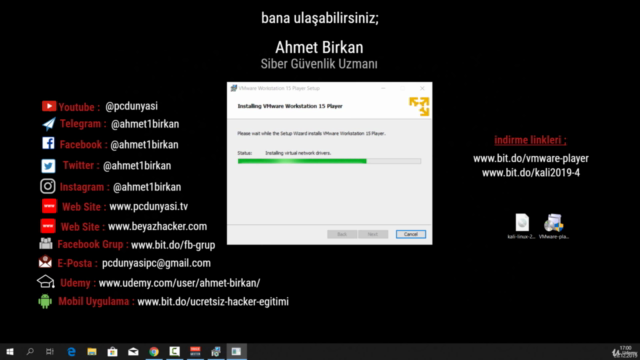Image resolution: width=640 pixels, height=360 pixels.
Task: Click the Facebook Grup people icon
Action: [x=46, y=244]
